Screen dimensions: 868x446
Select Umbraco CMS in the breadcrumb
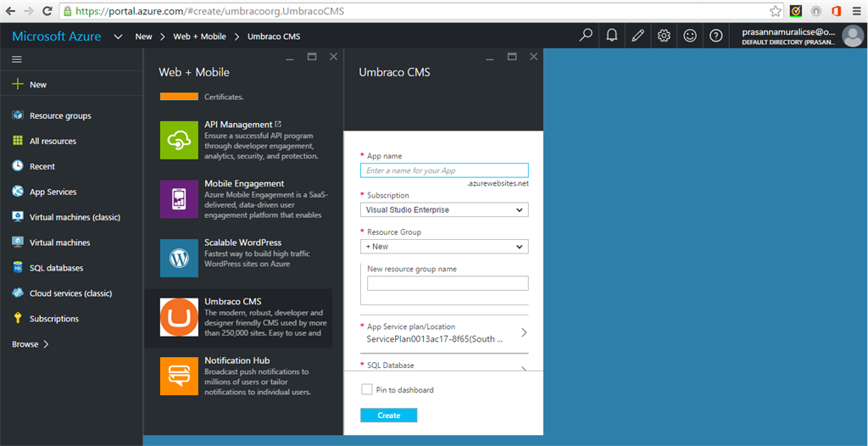274,36
